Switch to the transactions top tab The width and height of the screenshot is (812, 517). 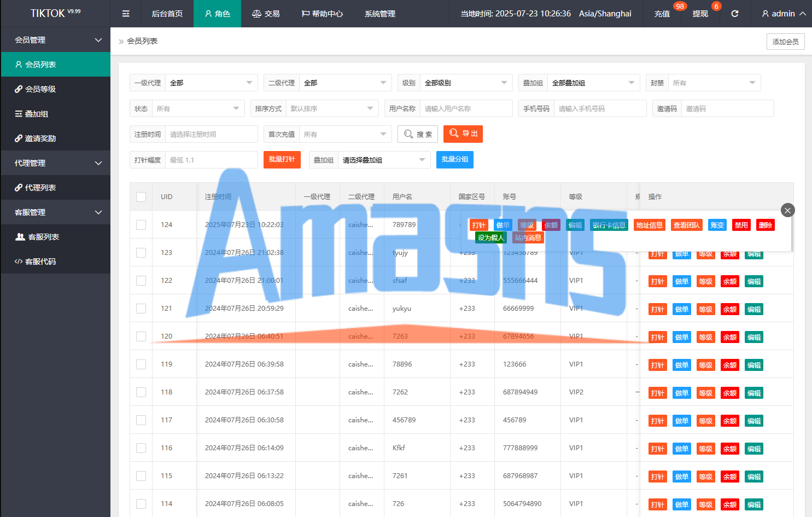point(266,14)
